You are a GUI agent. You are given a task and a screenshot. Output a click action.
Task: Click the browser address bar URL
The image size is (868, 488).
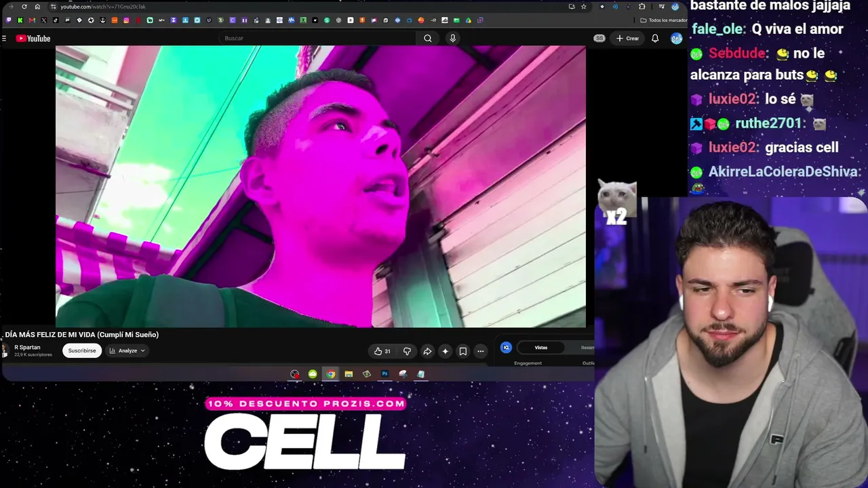[103, 7]
